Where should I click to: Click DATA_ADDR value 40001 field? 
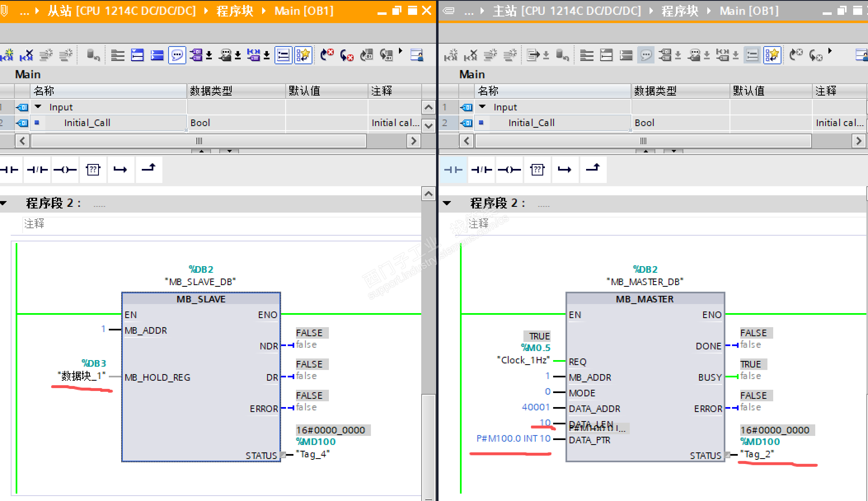tap(536, 407)
